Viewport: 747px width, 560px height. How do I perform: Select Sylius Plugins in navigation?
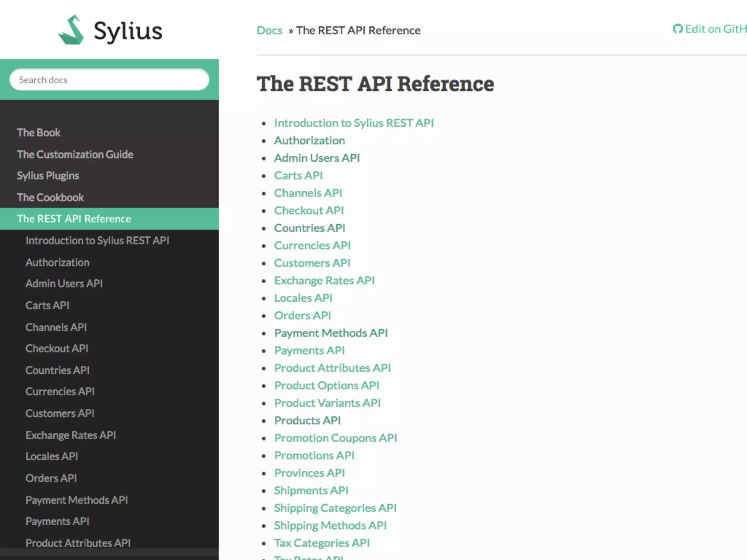coord(48,176)
